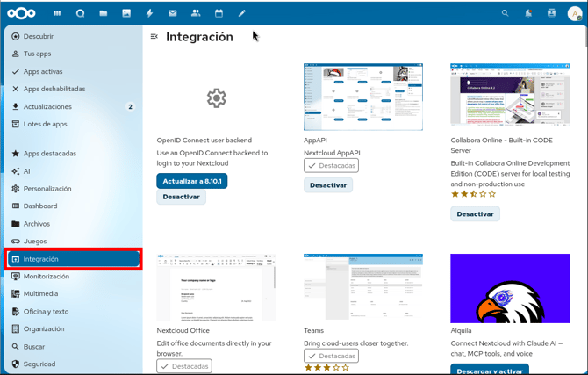588x375 pixels.
Task: Open the Activity lightning icon
Action: [149, 13]
